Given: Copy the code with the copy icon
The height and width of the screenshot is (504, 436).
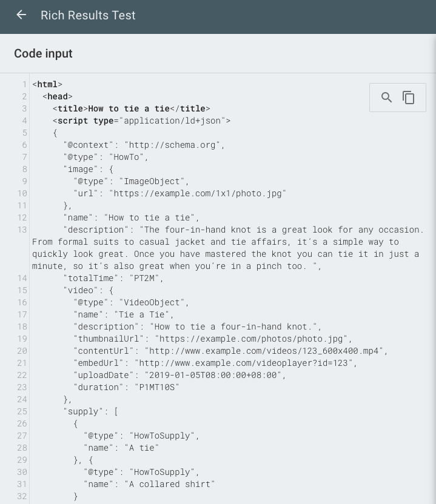Looking at the screenshot, I should coord(408,98).
